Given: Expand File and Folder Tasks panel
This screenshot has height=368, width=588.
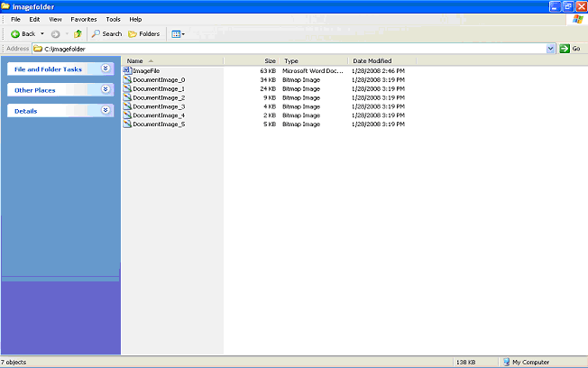Looking at the screenshot, I should coord(106,69).
